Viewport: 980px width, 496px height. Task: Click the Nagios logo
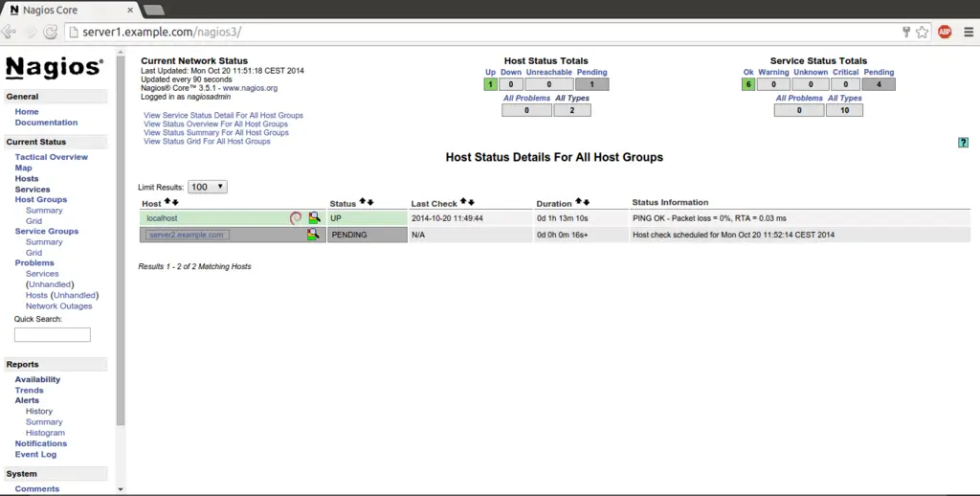point(55,68)
